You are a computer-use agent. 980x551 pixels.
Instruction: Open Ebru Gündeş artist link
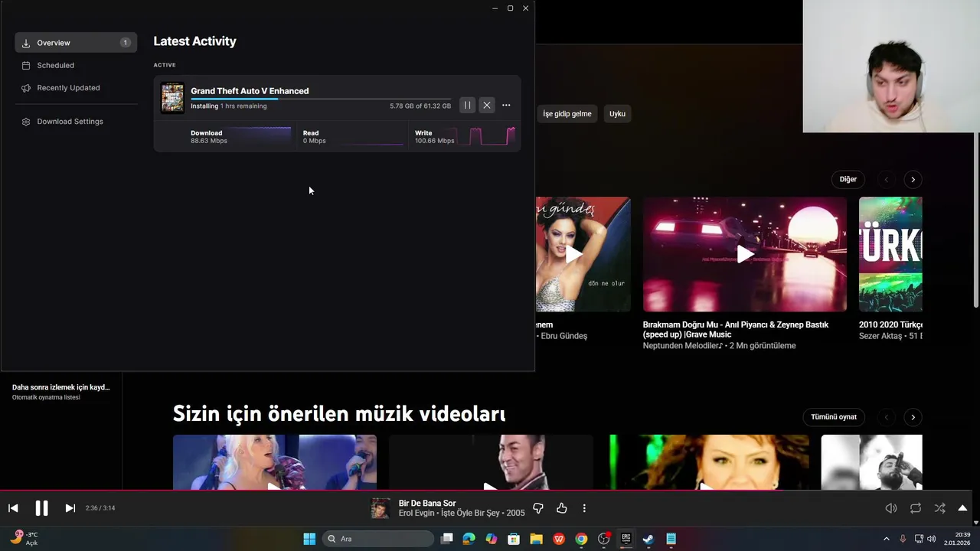pos(564,336)
